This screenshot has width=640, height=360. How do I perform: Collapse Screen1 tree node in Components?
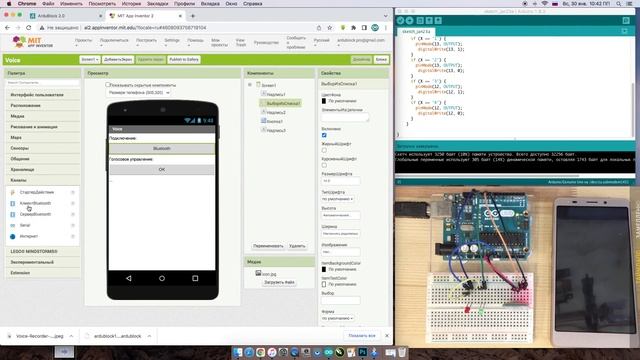click(x=250, y=85)
